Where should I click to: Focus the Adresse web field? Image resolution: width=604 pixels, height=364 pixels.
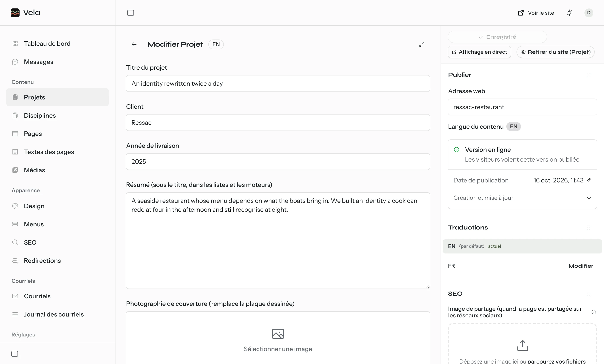522,107
